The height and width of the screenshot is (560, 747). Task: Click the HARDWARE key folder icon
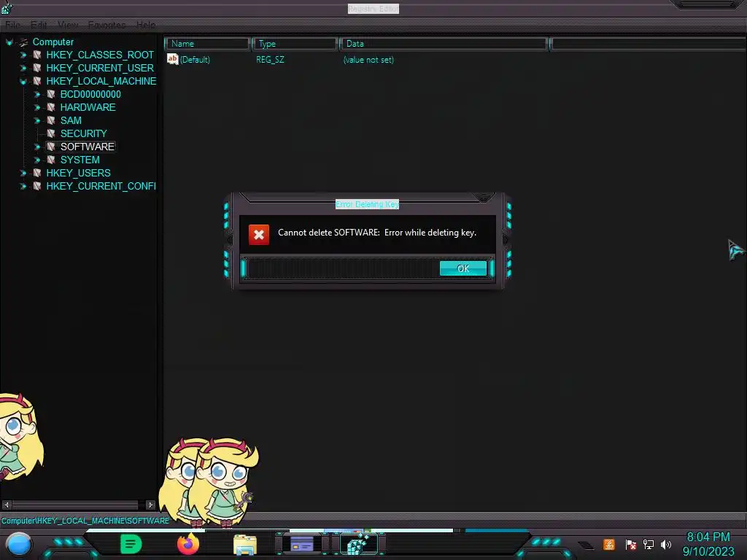tap(50, 108)
